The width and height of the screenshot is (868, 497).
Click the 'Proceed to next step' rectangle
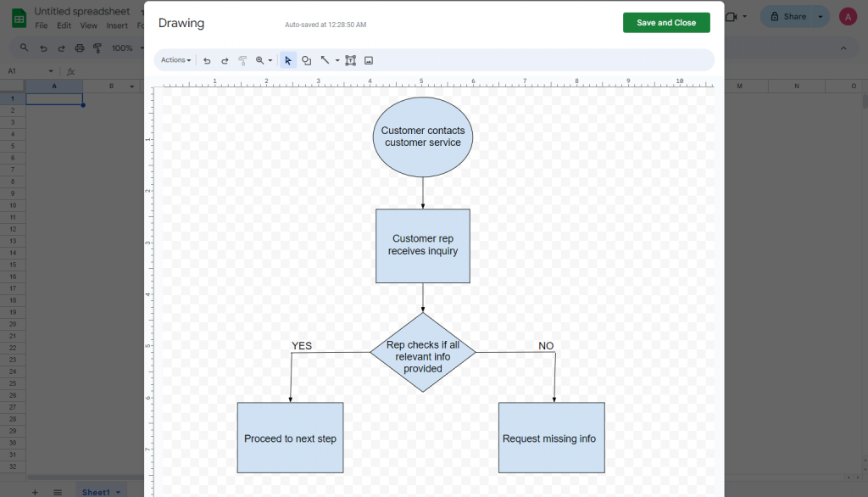pos(290,438)
